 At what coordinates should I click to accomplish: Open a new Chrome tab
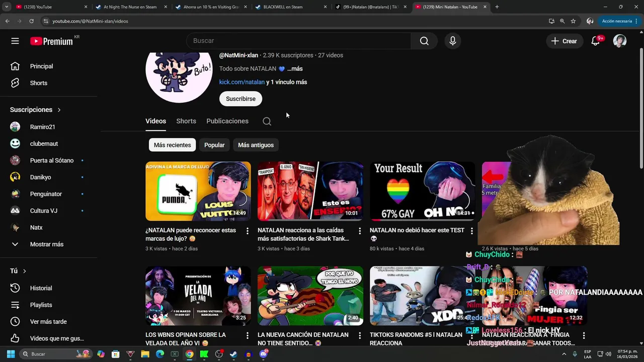tap(497, 7)
